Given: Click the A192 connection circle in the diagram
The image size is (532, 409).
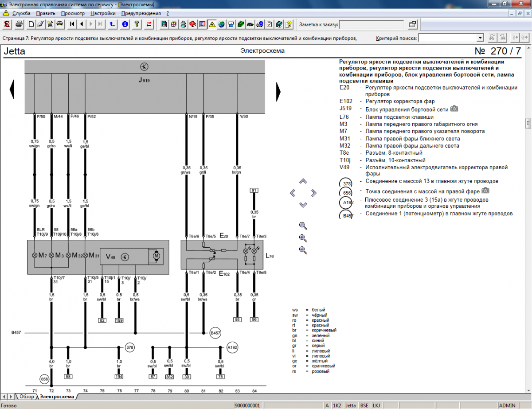Looking at the screenshot, I should (x=232, y=347).
